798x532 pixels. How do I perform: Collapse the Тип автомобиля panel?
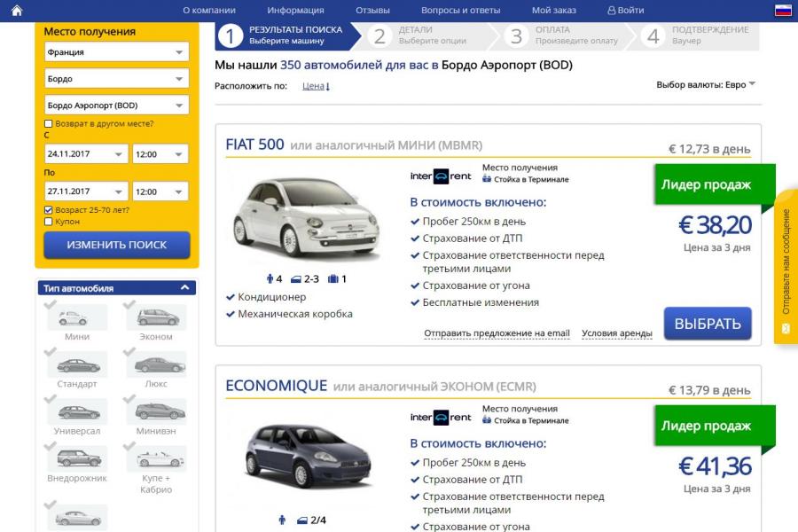[184, 287]
